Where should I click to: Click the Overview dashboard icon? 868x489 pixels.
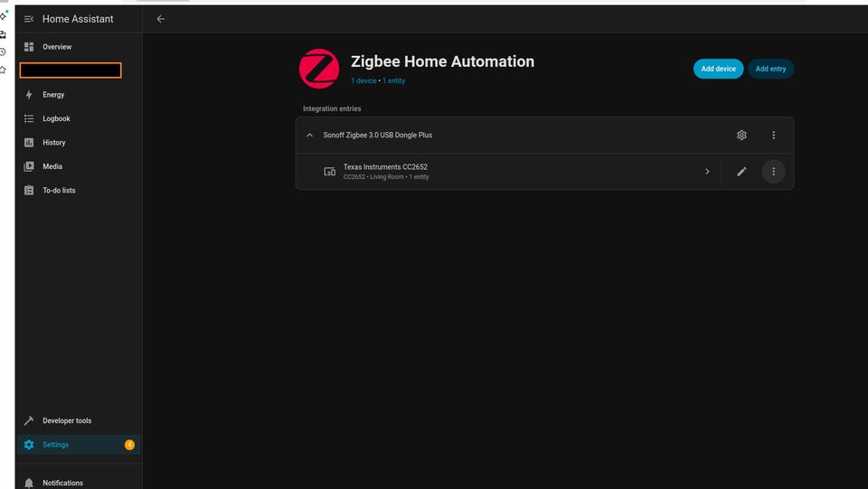coord(29,47)
